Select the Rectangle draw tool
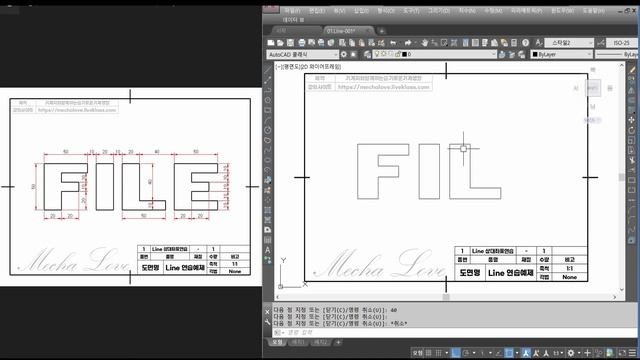This screenshot has height=360, width=640. point(268,110)
